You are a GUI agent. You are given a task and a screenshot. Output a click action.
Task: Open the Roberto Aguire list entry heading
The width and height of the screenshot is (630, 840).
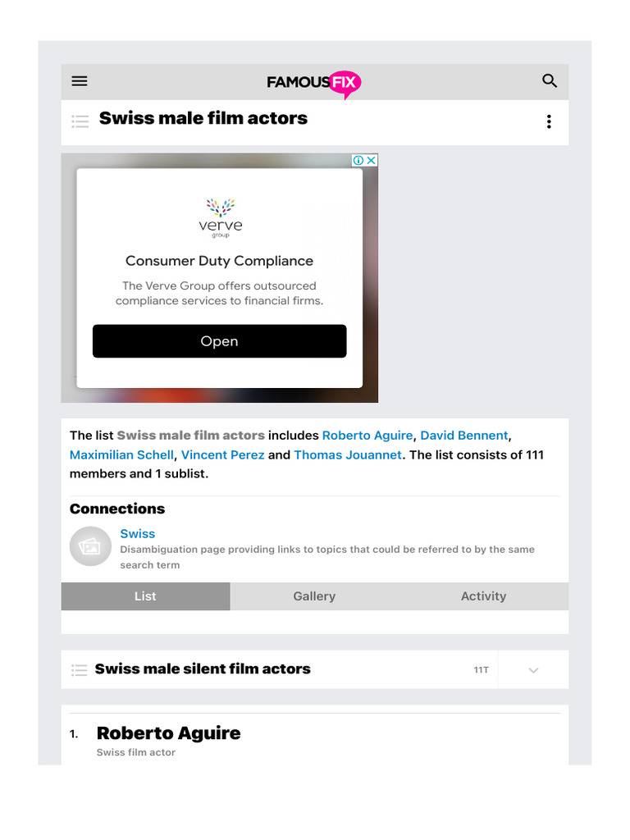coord(168,733)
